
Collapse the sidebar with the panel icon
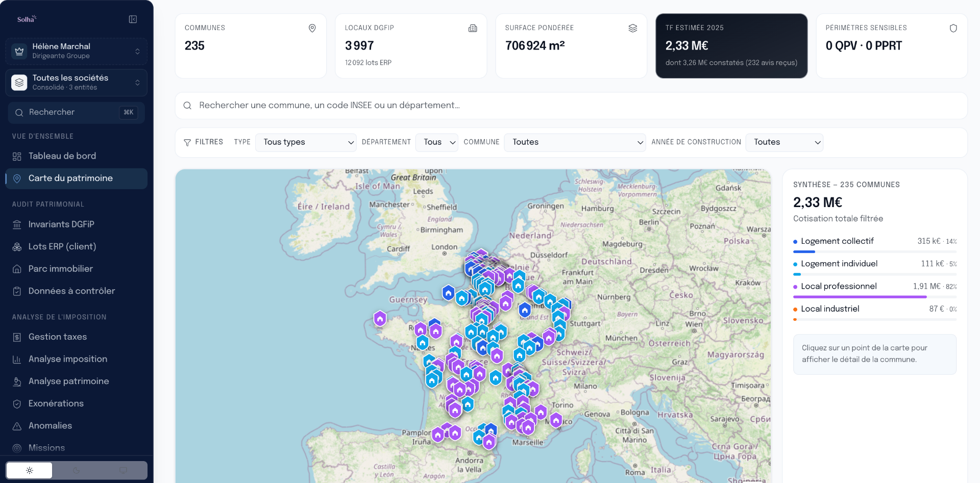click(133, 19)
